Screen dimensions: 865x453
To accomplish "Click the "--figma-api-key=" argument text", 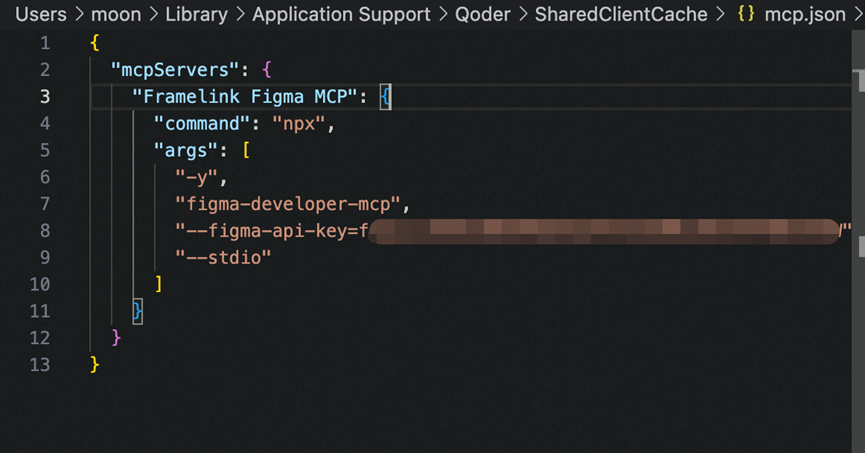I will click(271, 231).
